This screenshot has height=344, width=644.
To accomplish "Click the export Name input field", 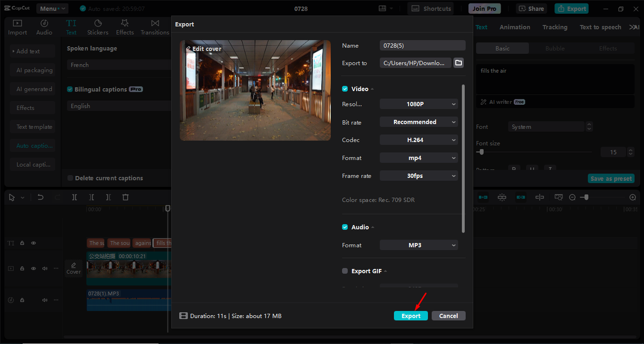I will click(x=423, y=45).
